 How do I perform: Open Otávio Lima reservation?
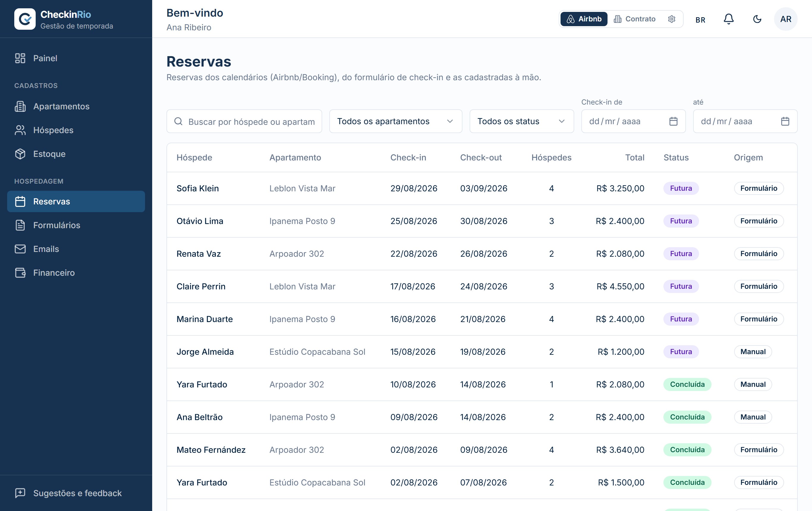[x=482, y=221]
